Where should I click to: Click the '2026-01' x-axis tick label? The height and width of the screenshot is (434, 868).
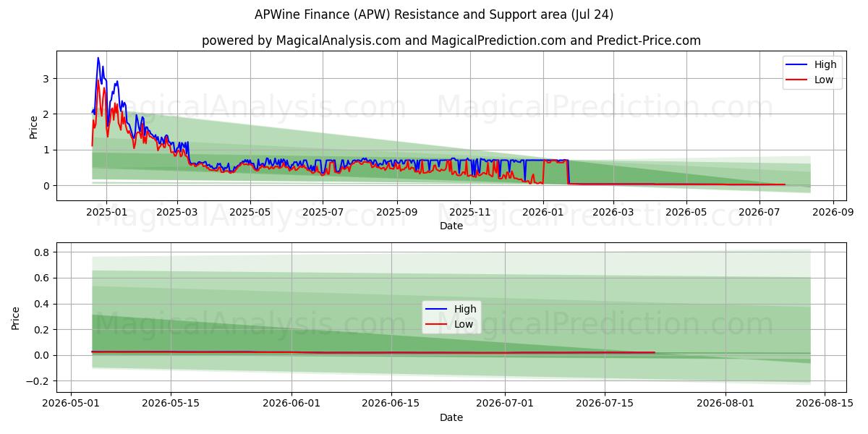point(542,213)
